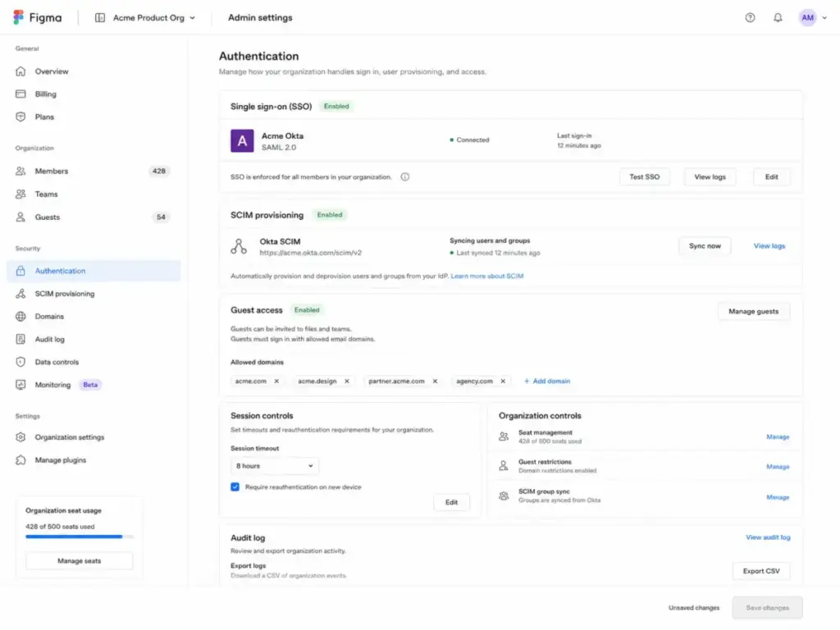The height and width of the screenshot is (630, 840).
Task: Click Manage link for Seat management
Action: pos(778,436)
